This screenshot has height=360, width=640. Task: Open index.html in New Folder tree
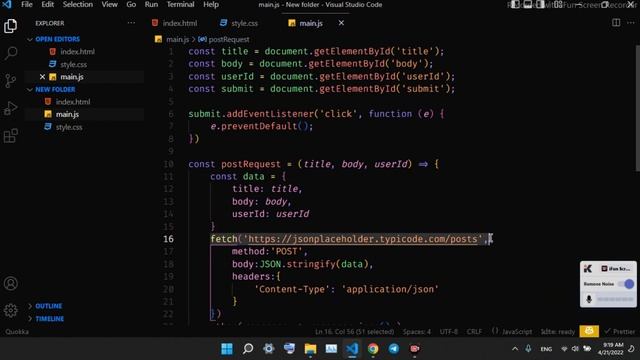point(73,102)
